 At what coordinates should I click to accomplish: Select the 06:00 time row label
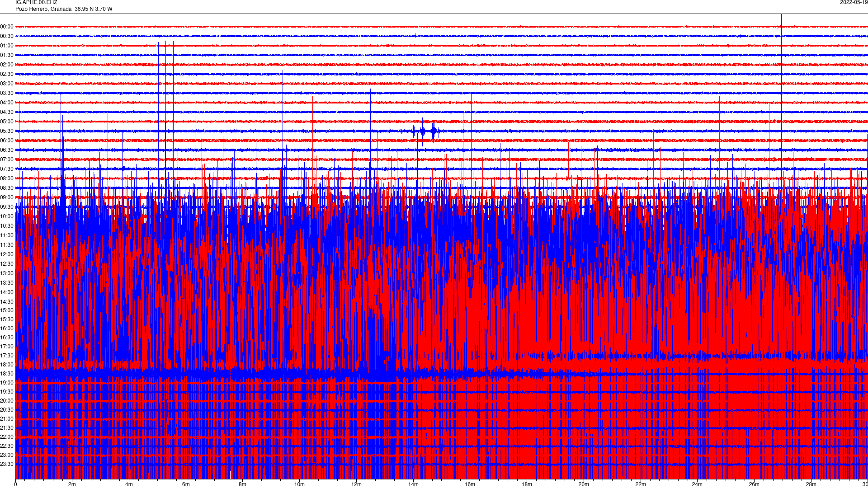pyautogui.click(x=7, y=141)
